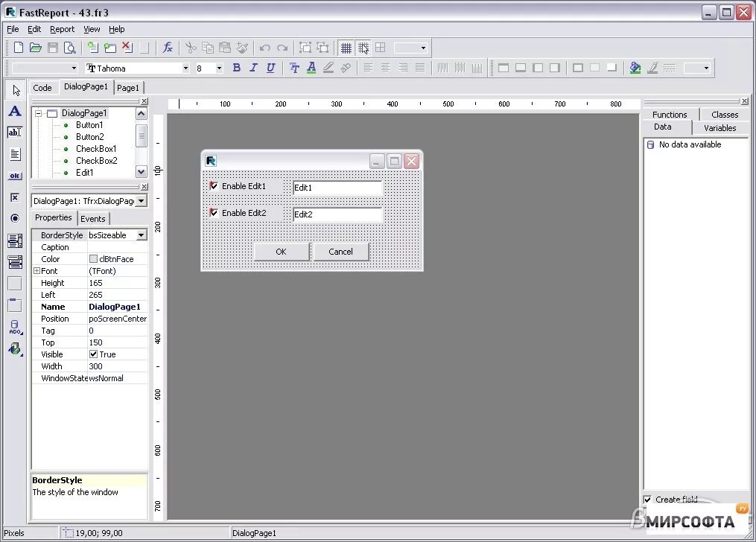Screen dimensions: 756x542
Task: Toggle the Create field checkbox
Action: (647, 500)
